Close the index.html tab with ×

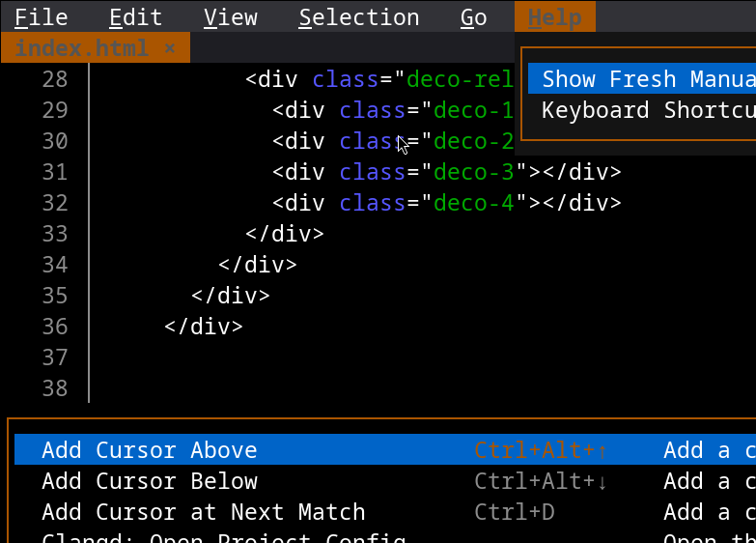point(170,47)
